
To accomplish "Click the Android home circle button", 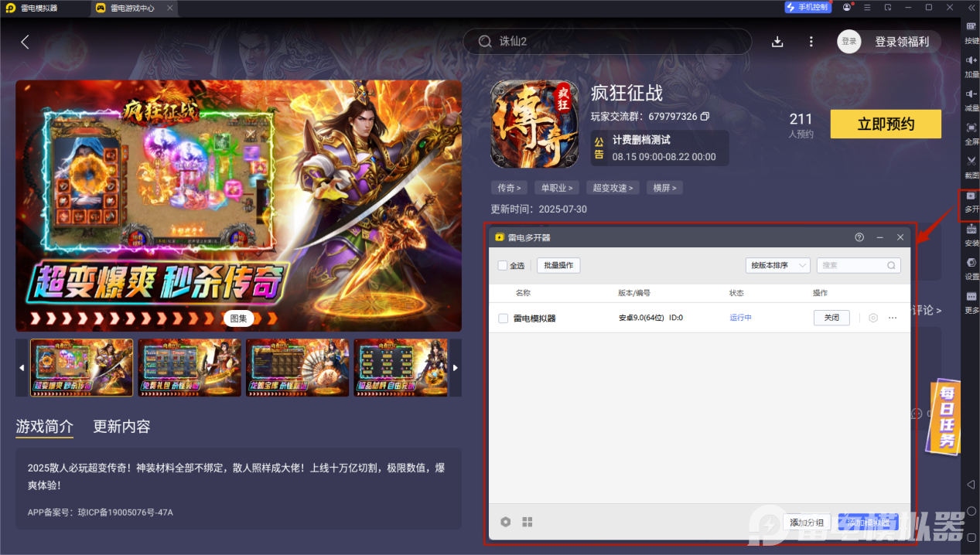I will tap(971, 511).
